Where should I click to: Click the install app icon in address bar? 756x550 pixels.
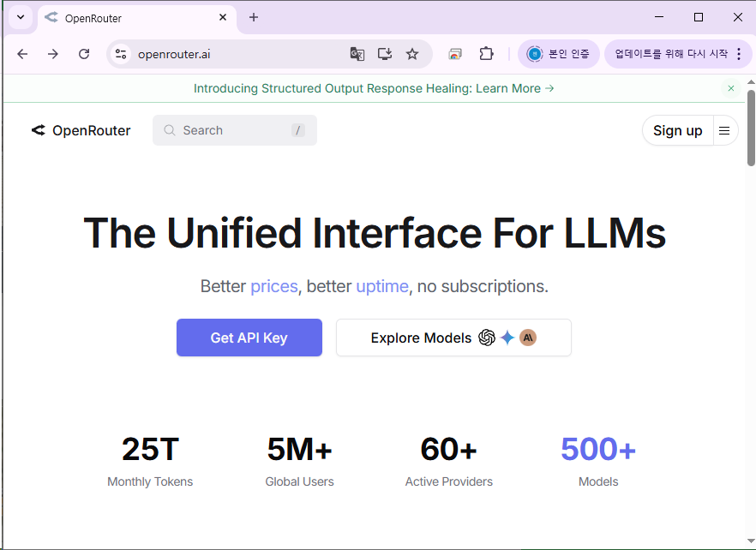pyautogui.click(x=385, y=54)
